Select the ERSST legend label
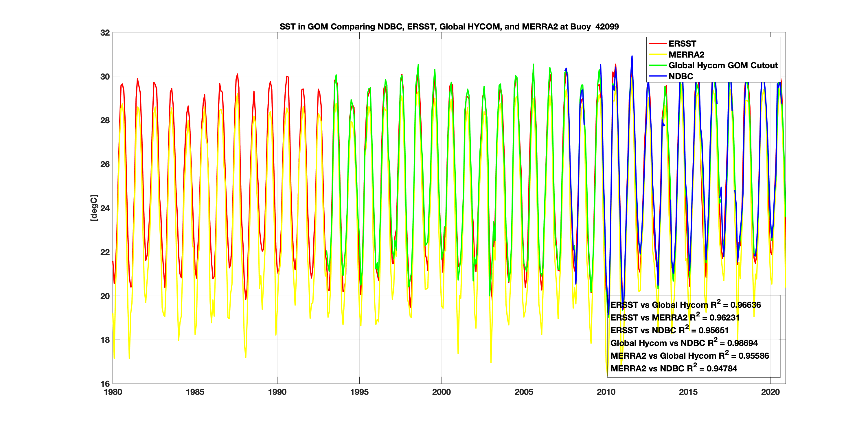Screen dimensions: 868x431 coord(682,44)
